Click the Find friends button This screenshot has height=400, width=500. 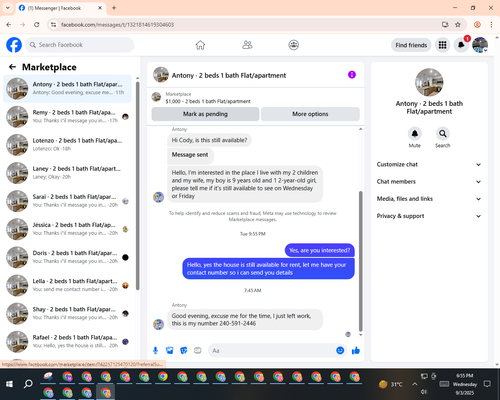click(411, 45)
